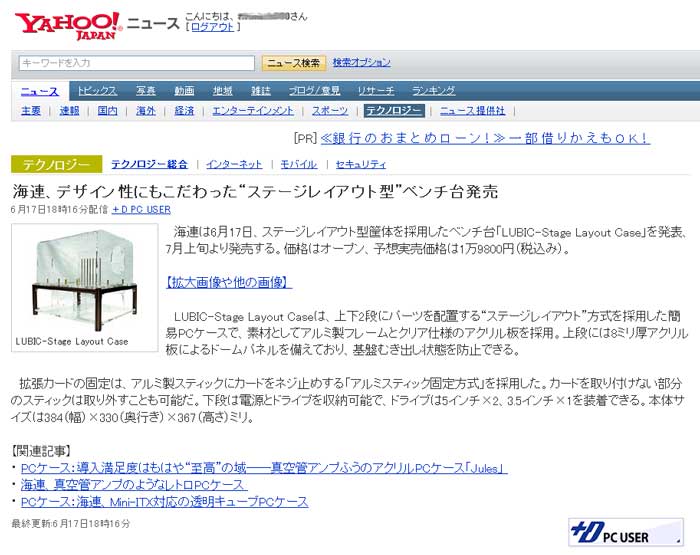Click the LUBIC-Stage Layout Case image caption
Screen dimensions: 700x555
tap(72, 342)
